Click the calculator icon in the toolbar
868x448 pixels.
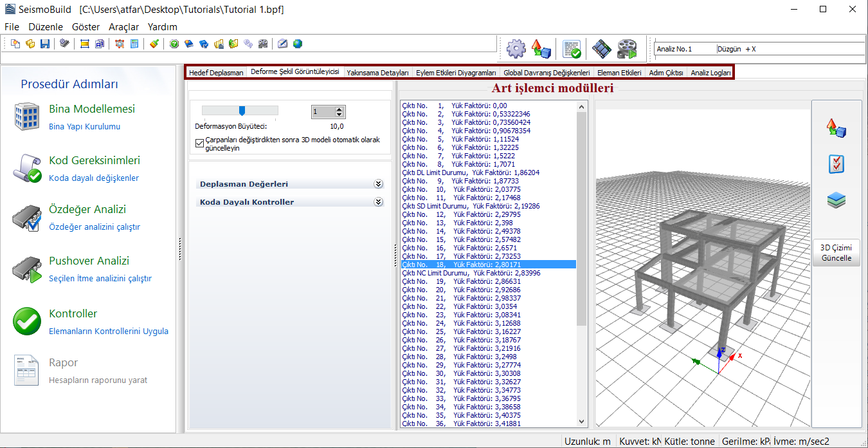point(134,44)
